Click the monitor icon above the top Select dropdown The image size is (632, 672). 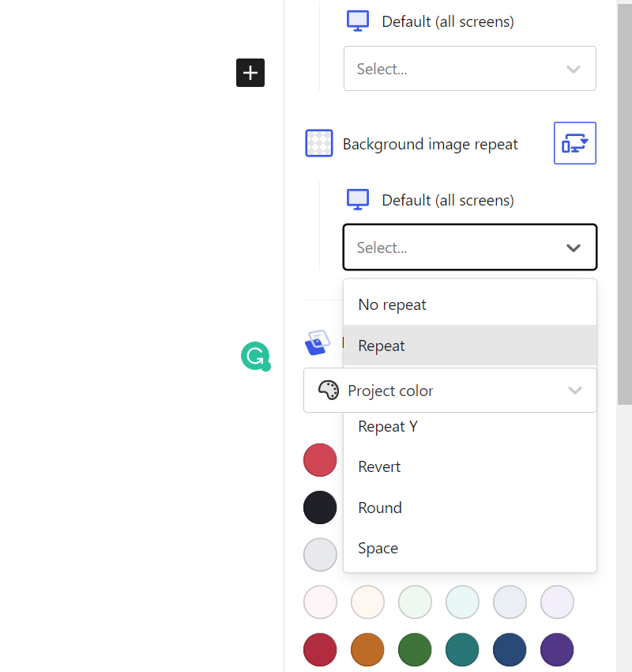click(x=357, y=20)
